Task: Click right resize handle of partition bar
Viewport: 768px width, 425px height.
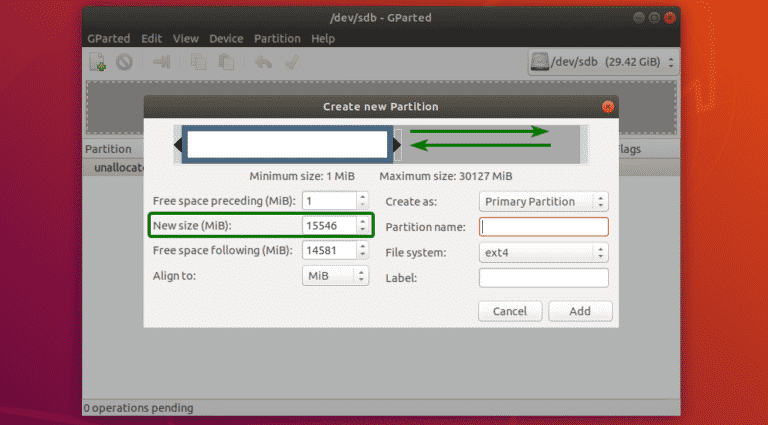Action: [x=397, y=144]
